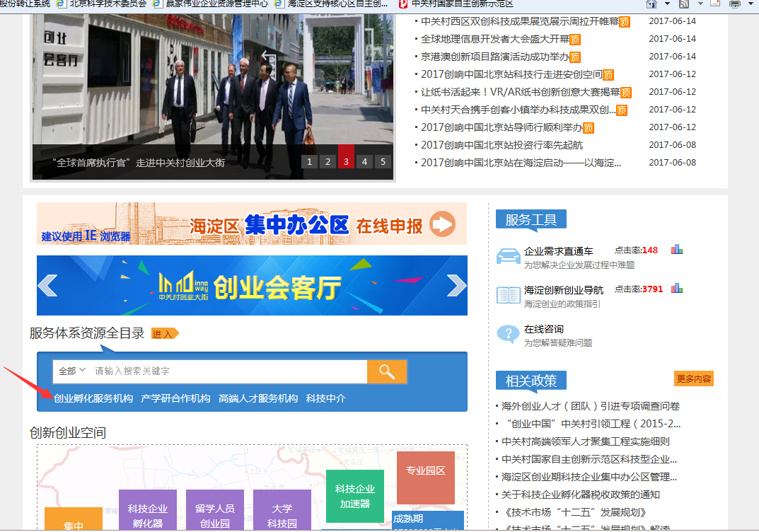The height and width of the screenshot is (532, 759).
Task: Focus the 请输入搜索关键字 search field
Action: click(x=228, y=371)
